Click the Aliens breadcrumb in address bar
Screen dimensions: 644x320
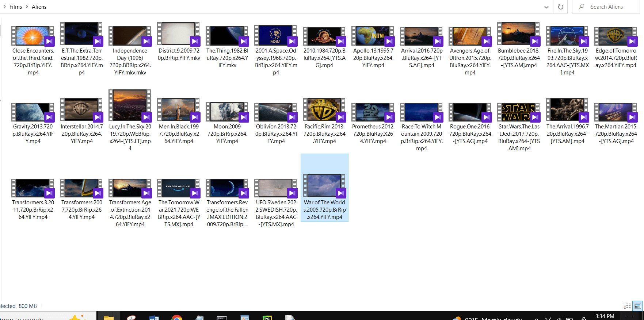click(39, 7)
